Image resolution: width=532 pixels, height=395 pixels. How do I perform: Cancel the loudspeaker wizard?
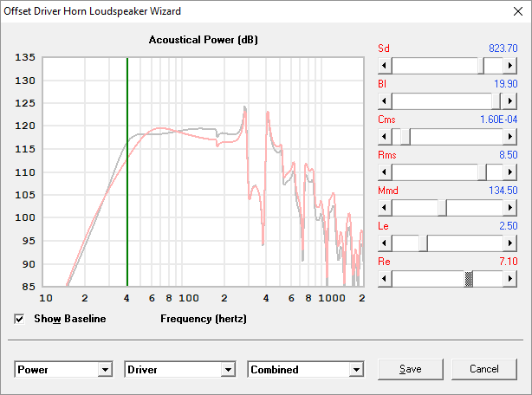tap(484, 369)
